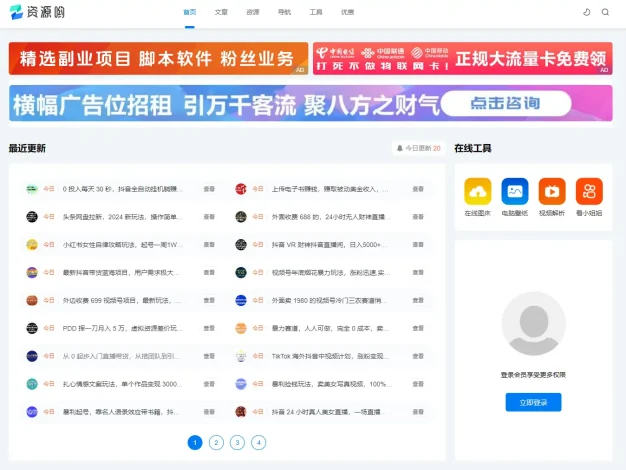626x470 pixels.
Task: Click the 今日更新 20 badge
Action: (x=419, y=148)
